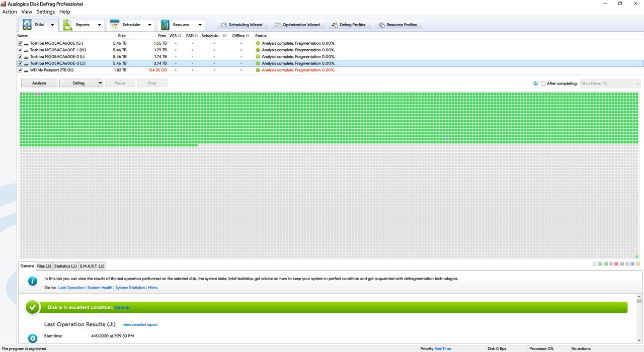Switch to the S.M.A.R.T. (J:) tab

(x=92, y=266)
